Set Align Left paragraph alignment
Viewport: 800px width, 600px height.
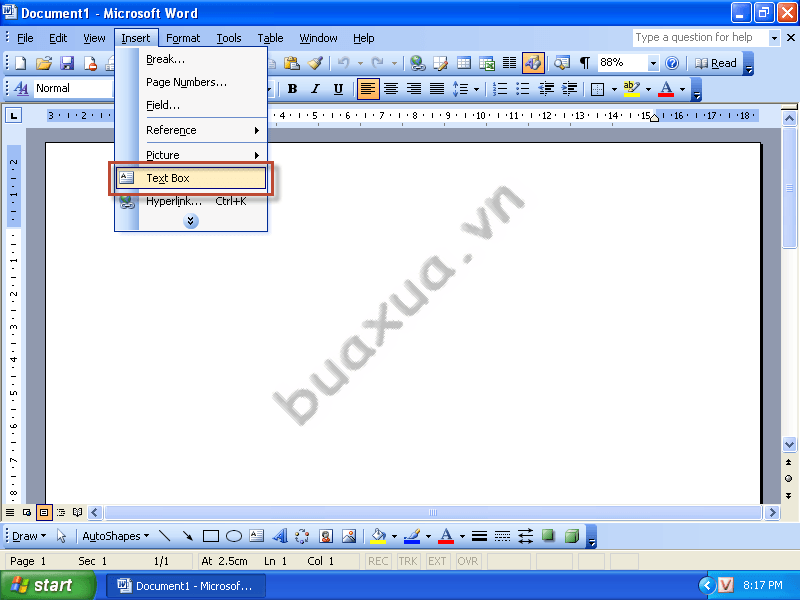point(367,89)
